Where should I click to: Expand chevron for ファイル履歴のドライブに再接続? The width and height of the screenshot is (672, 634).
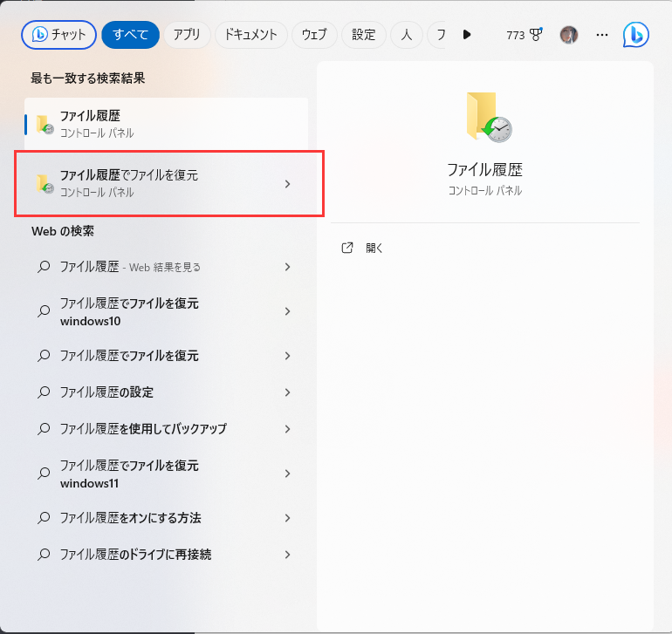[287, 555]
